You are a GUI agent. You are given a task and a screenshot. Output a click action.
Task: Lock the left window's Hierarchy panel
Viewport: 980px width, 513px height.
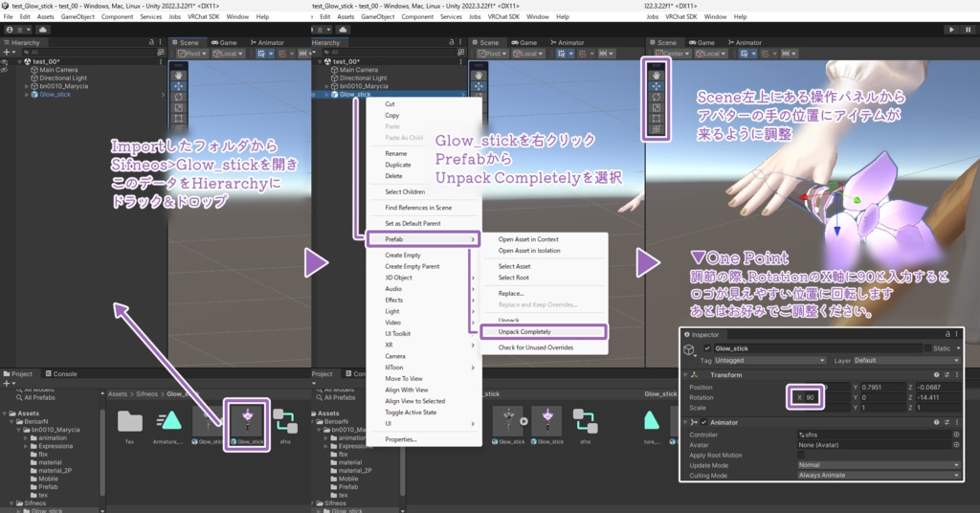pos(151,42)
